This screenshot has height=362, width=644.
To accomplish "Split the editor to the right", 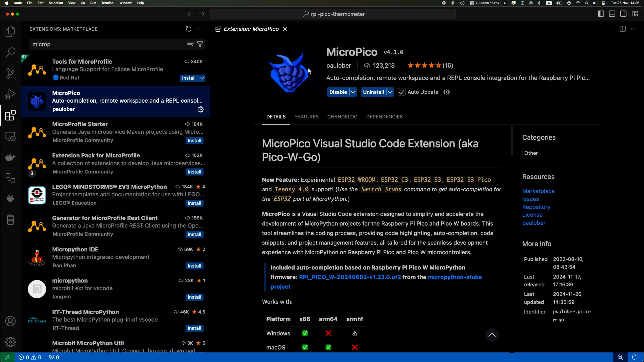I will 623,29.
